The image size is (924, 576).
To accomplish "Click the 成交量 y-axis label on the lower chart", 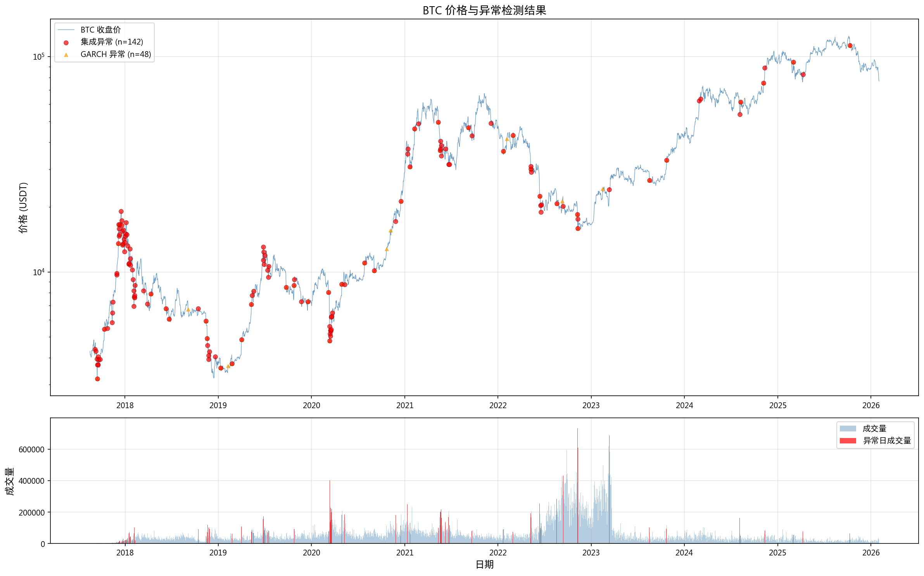I will coord(10,481).
